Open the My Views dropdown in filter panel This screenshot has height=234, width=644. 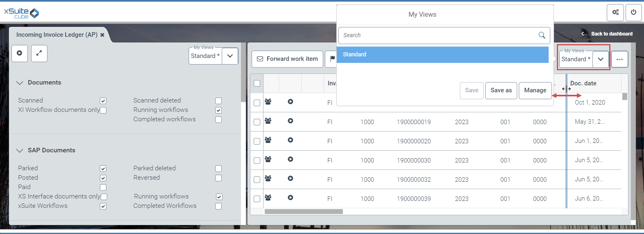tap(230, 56)
